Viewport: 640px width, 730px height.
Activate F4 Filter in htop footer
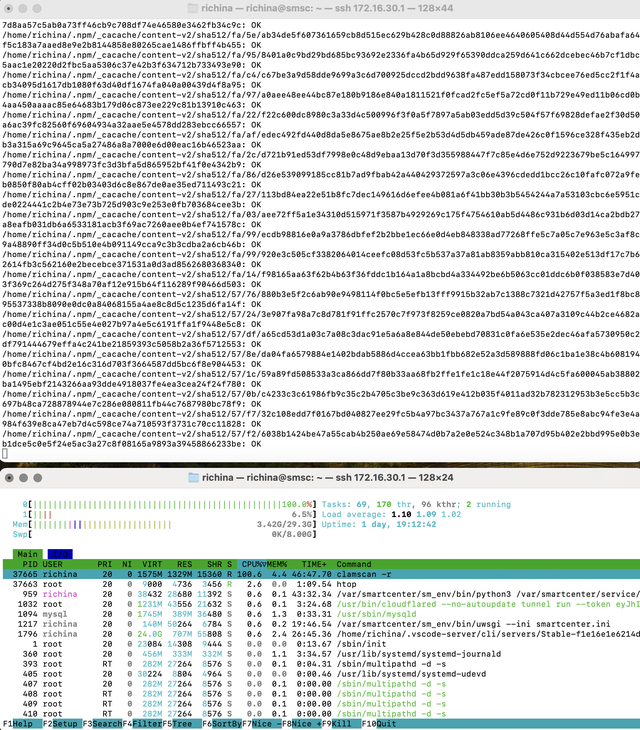tap(142, 724)
